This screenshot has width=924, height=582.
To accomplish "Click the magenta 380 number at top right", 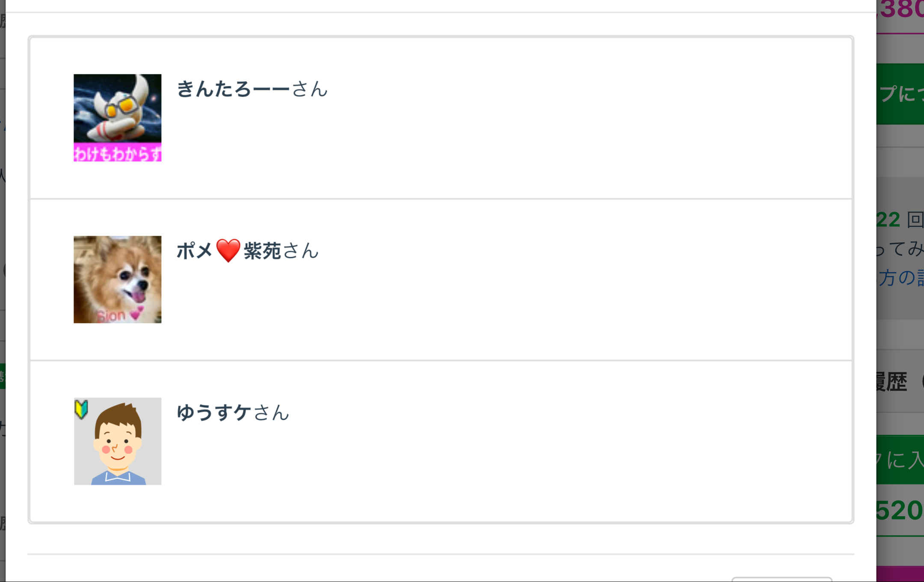I will click(x=901, y=10).
